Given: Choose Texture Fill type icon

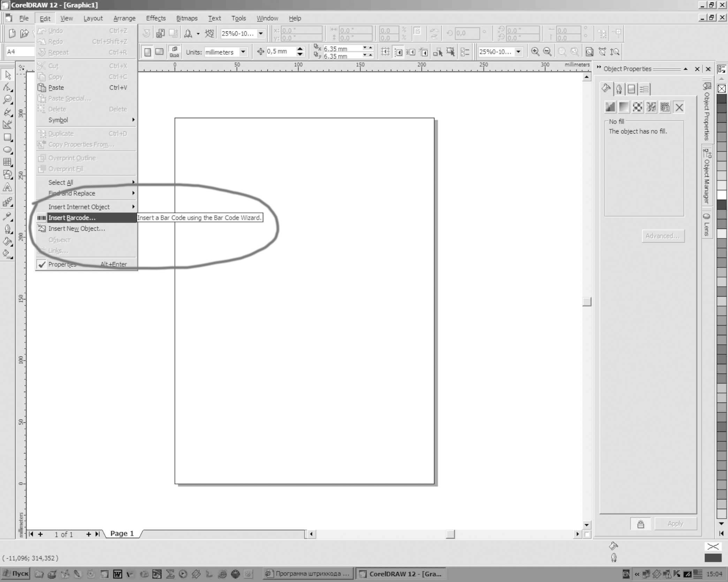Looking at the screenshot, I should [x=651, y=107].
